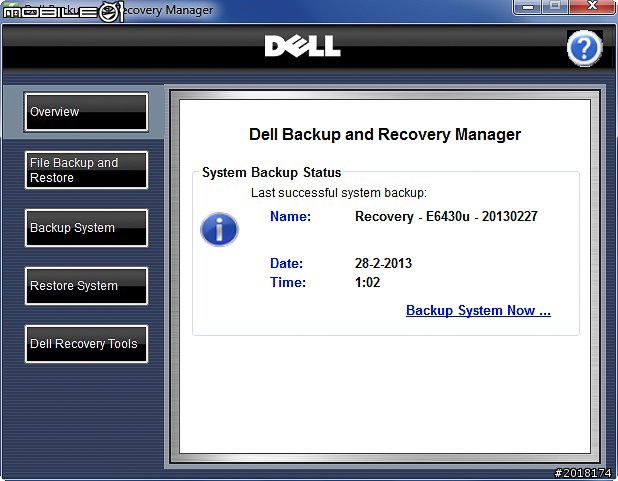The width and height of the screenshot is (618, 481).
Task: Click the backup name Recovery - E6430u - 20130227
Action: click(446, 216)
